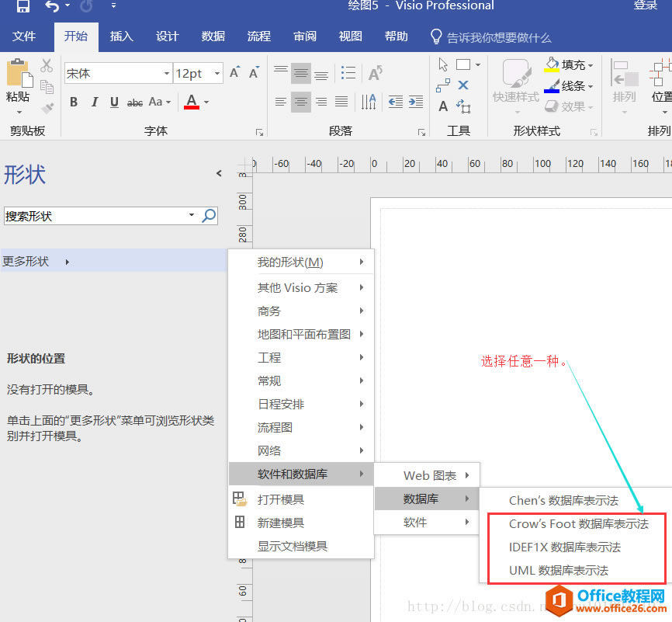
Task: Click 打开模具 in the menu
Action: click(x=281, y=499)
